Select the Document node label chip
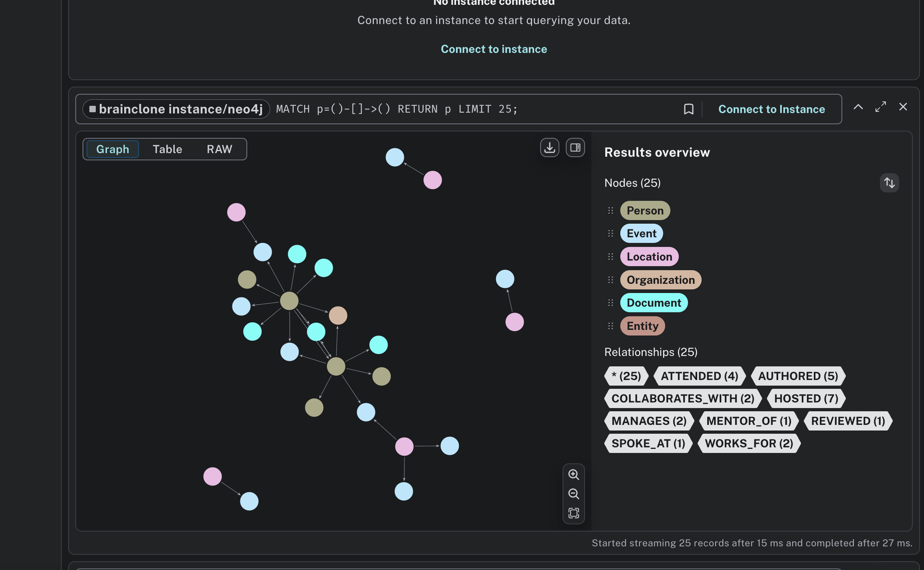The width and height of the screenshot is (924, 570). pyautogui.click(x=654, y=303)
